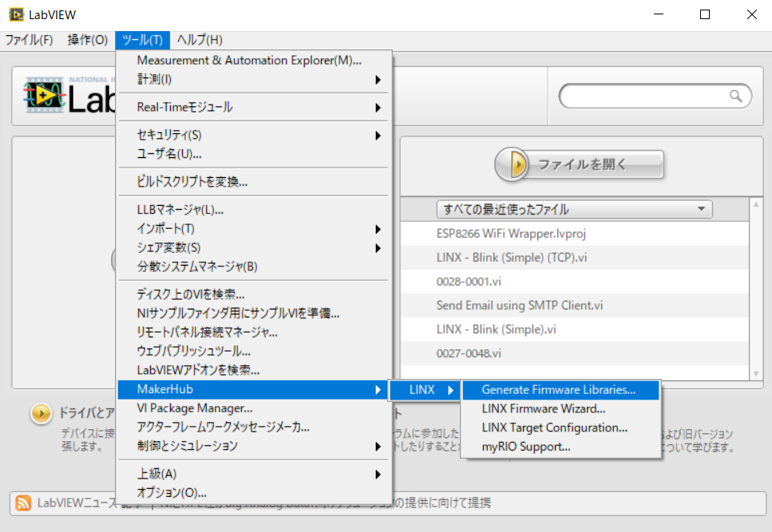This screenshot has height=532, width=772.
Task: Open the 操作(O) menu
Action: 87,40
